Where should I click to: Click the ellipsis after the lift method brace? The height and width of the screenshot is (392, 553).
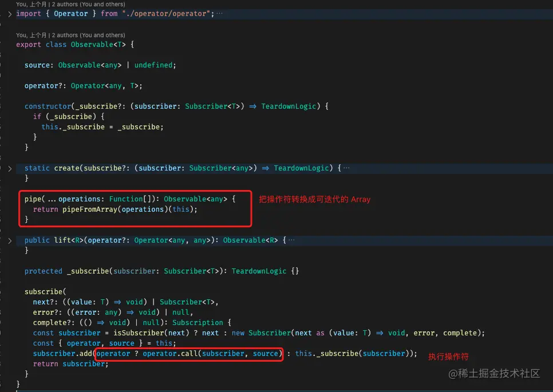pos(291,240)
